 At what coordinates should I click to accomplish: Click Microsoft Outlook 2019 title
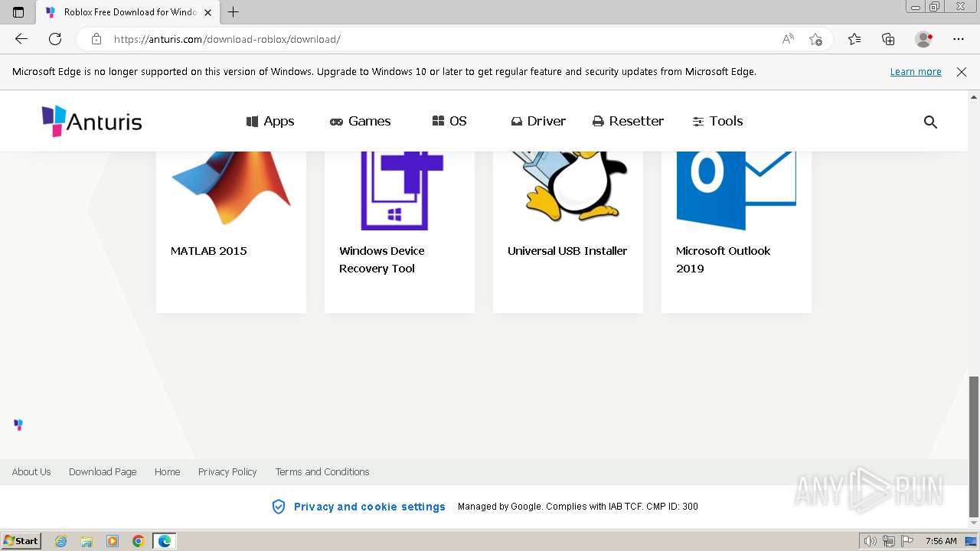[x=723, y=259]
